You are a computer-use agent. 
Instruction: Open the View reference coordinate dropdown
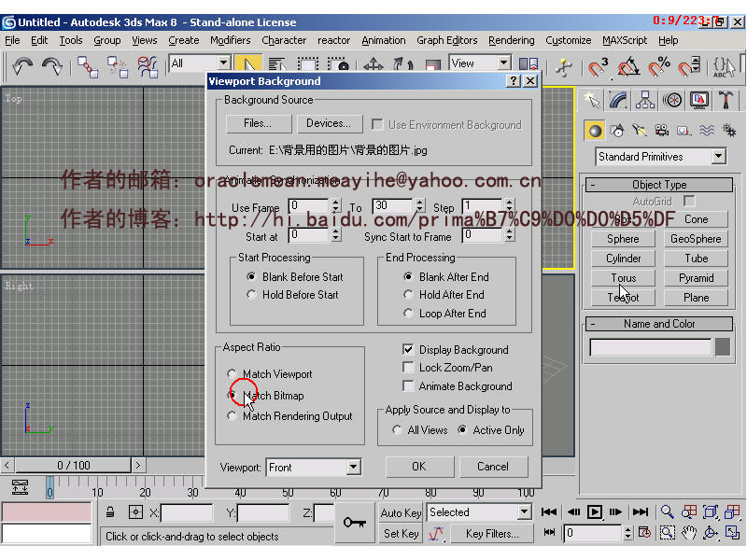(x=503, y=63)
